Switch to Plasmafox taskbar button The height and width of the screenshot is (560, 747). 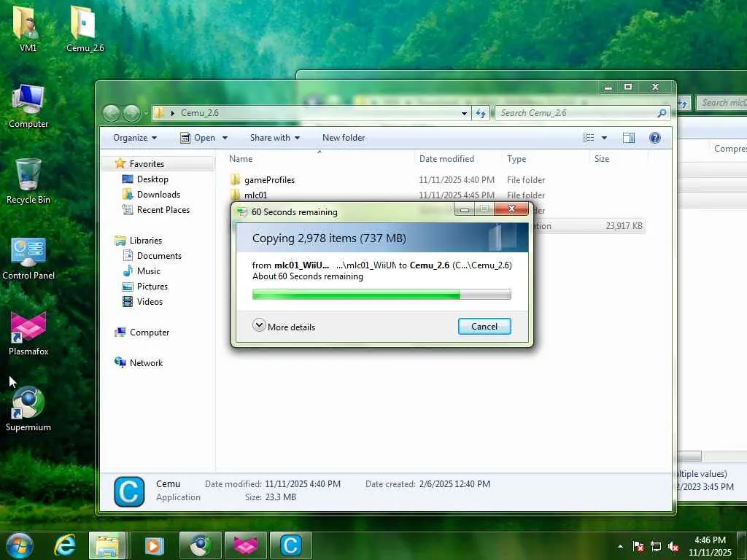[x=245, y=545]
